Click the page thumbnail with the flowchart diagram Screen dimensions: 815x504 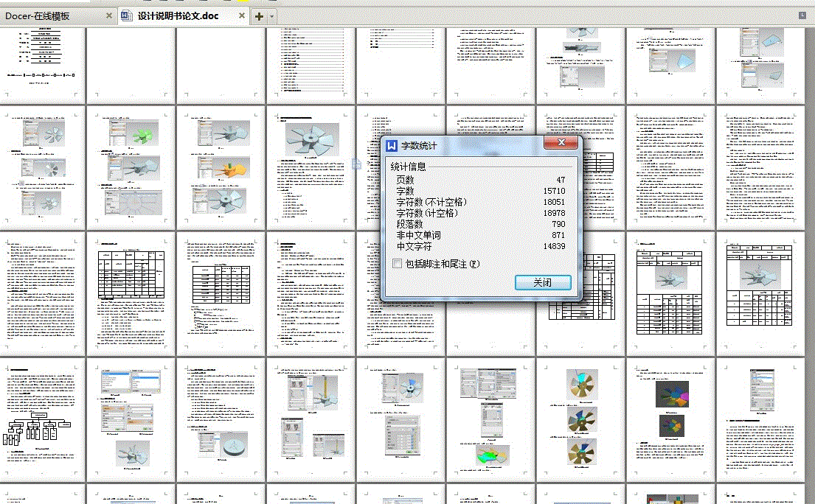click(41, 419)
